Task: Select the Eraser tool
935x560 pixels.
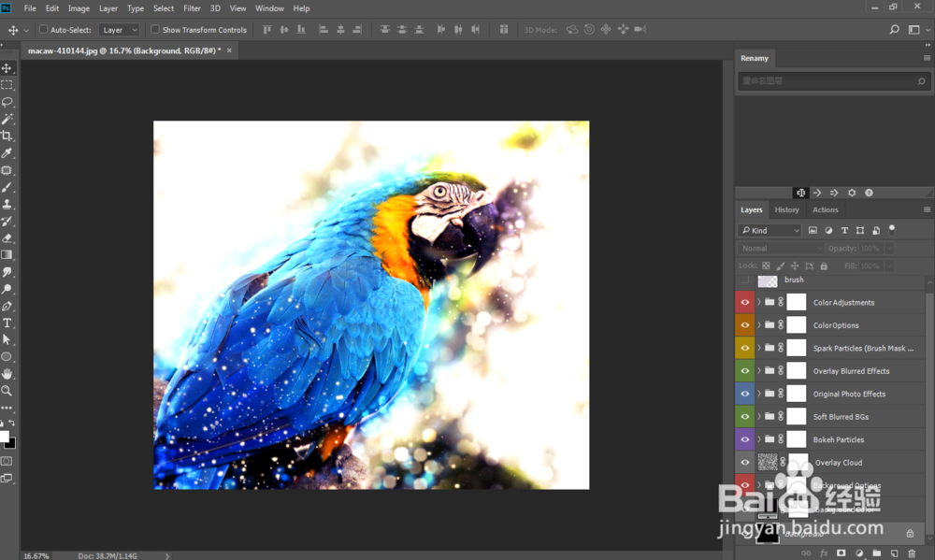Action: click(x=7, y=238)
